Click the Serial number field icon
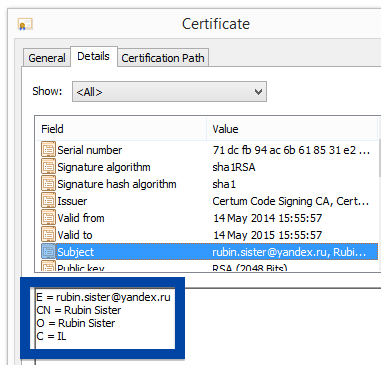This screenshot has width=381, height=365. click(x=48, y=149)
